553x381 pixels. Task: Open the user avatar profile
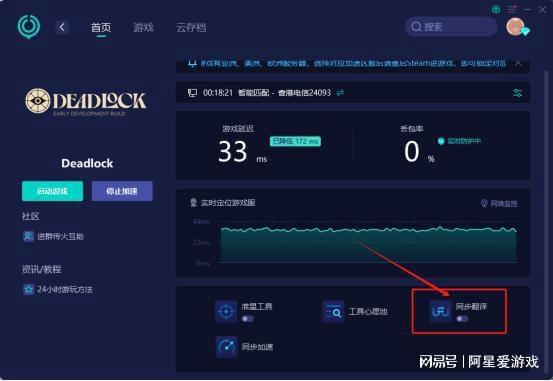(516, 26)
